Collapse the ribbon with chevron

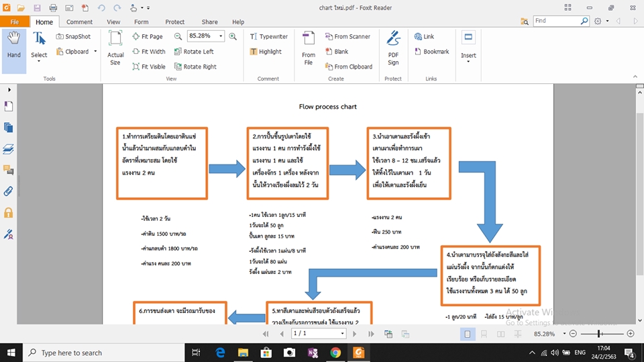(635, 77)
